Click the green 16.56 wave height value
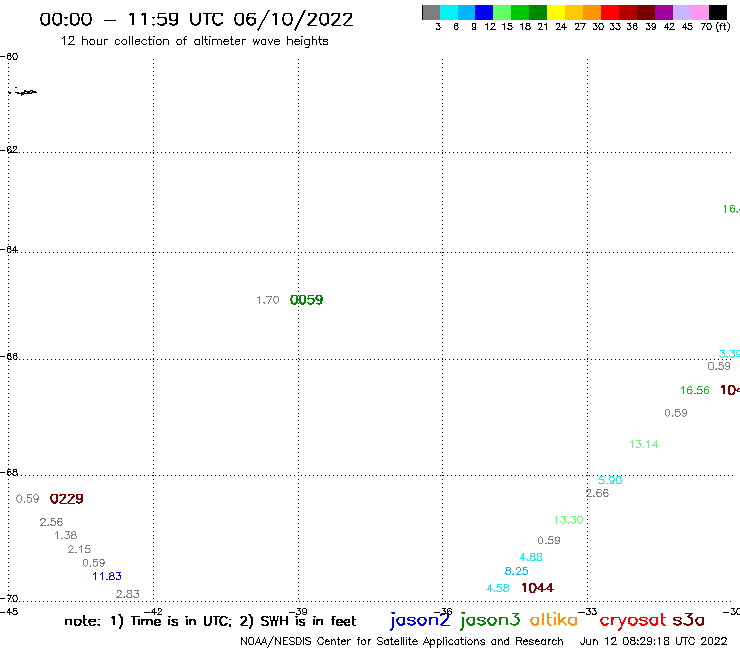This screenshot has height=650, width=740. 695,390
